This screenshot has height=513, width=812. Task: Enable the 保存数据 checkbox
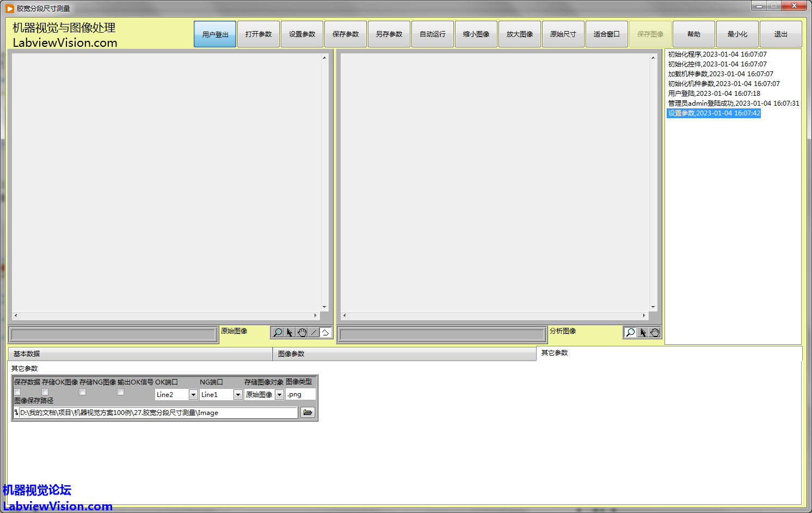click(17, 392)
